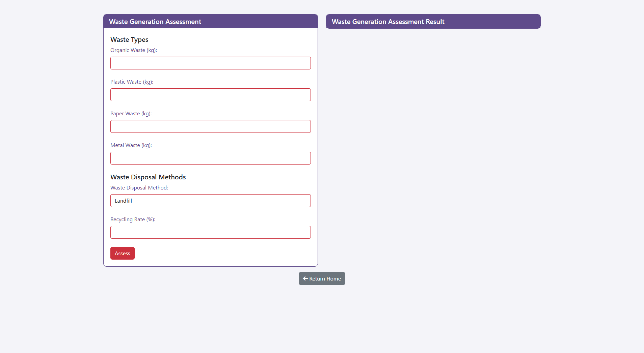Click the Waste Disposal Methods section heading

pyautogui.click(x=148, y=177)
